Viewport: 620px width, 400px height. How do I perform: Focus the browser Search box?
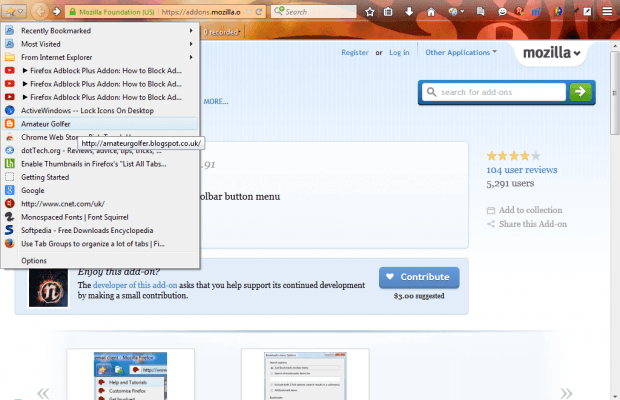pyautogui.click(x=314, y=11)
